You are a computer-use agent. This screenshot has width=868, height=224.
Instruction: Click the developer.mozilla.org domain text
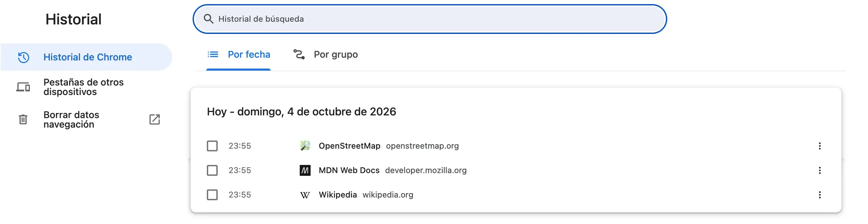click(x=426, y=170)
